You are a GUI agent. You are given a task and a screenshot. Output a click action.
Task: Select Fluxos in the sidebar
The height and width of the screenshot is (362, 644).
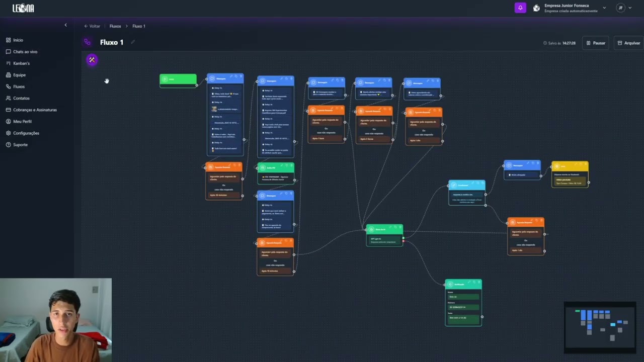click(15, 86)
